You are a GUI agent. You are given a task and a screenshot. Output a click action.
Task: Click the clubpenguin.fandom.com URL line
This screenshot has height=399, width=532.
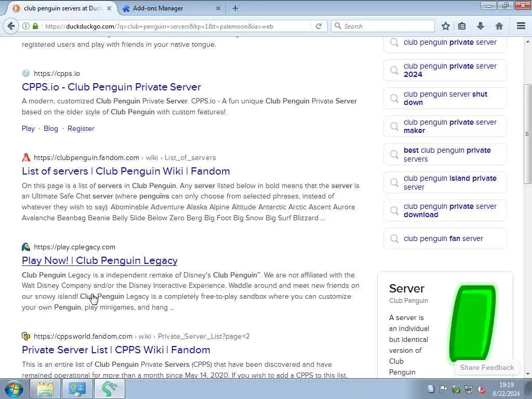[x=125, y=157]
